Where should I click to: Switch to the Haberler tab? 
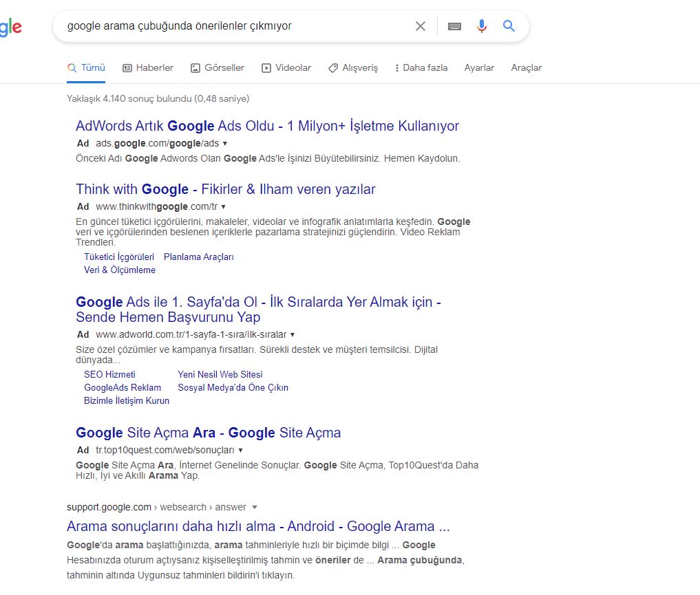pos(148,68)
